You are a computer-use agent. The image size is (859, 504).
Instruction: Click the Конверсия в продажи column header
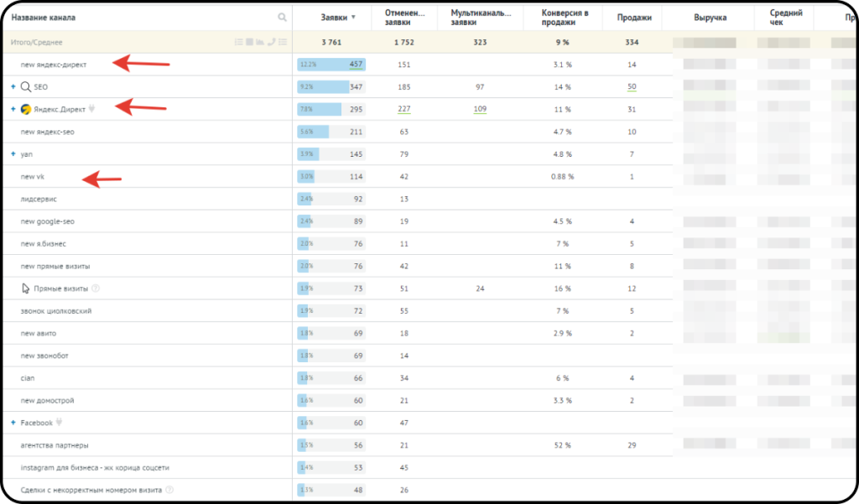tap(564, 18)
